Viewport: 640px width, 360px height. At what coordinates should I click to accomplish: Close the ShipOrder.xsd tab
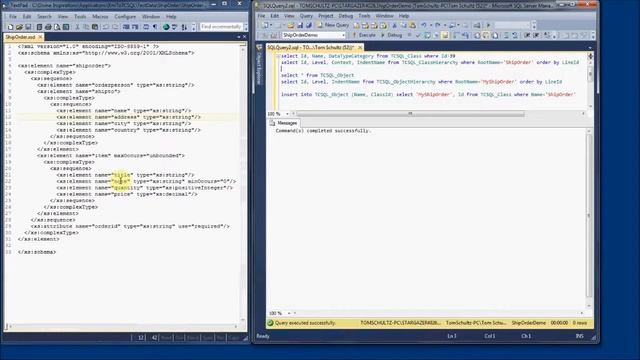click(40, 37)
